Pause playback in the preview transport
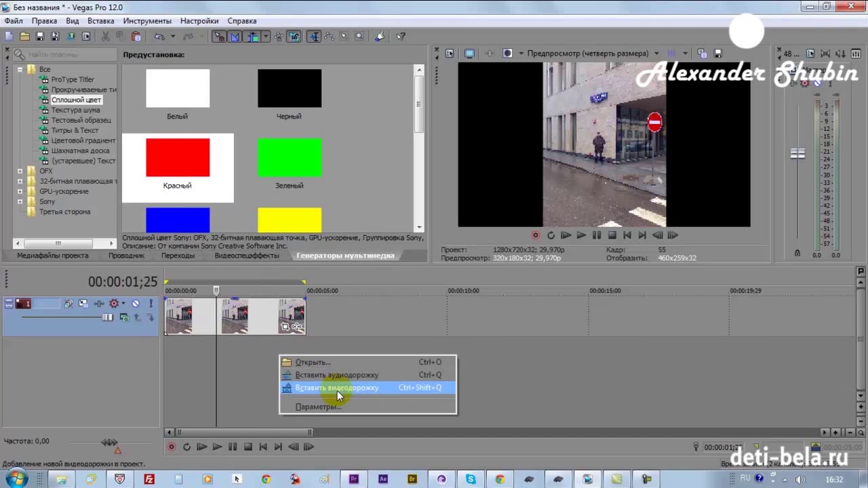Image resolution: width=868 pixels, height=488 pixels. (597, 235)
